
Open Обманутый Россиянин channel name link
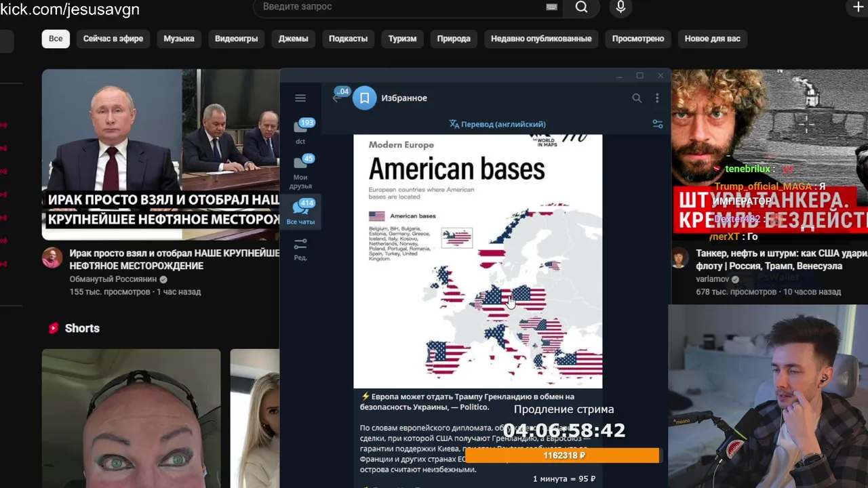(x=113, y=279)
